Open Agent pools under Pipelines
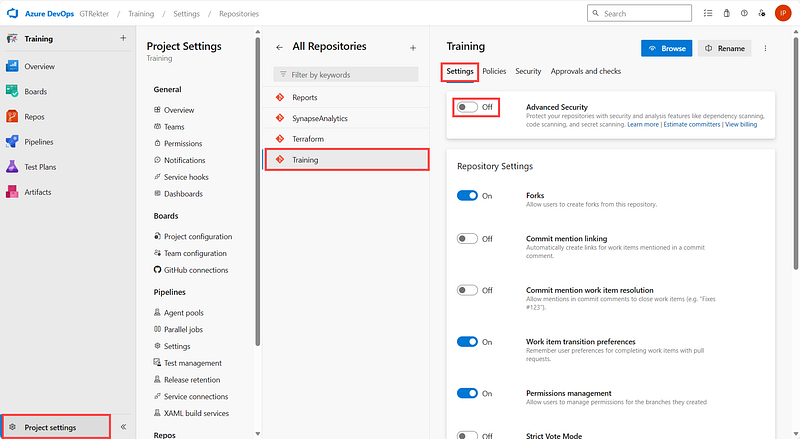This screenshot has height=439, width=800. (179, 312)
